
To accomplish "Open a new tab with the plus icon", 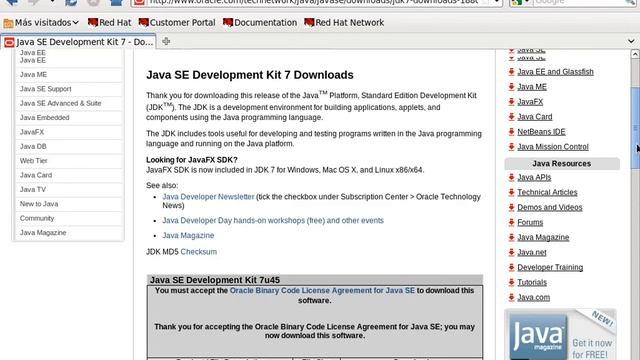I will [166, 42].
